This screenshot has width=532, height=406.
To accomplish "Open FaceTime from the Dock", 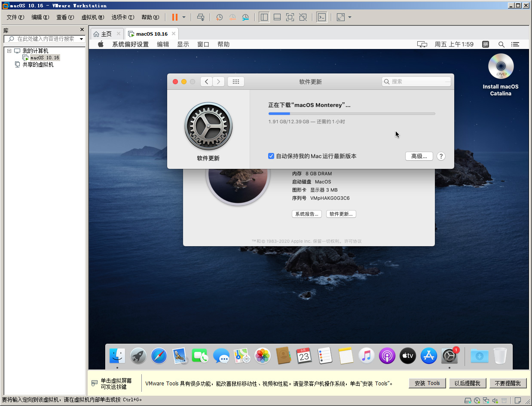I will pyautogui.click(x=200, y=356).
